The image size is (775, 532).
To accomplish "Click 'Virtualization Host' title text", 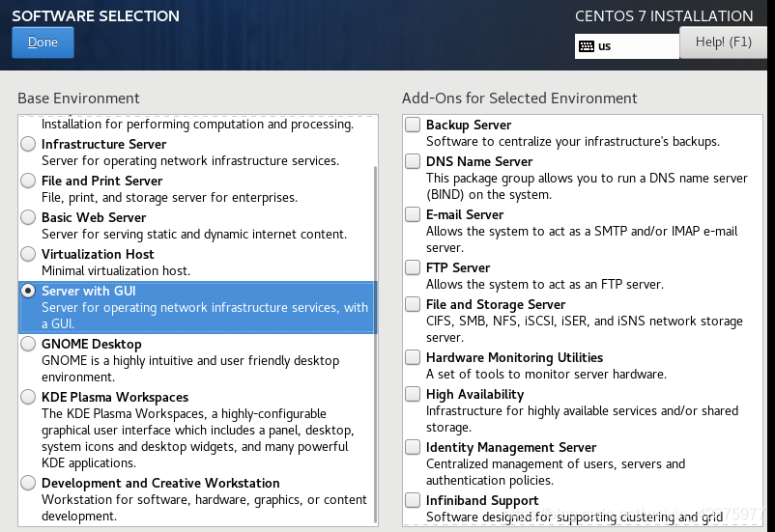I will click(98, 254).
